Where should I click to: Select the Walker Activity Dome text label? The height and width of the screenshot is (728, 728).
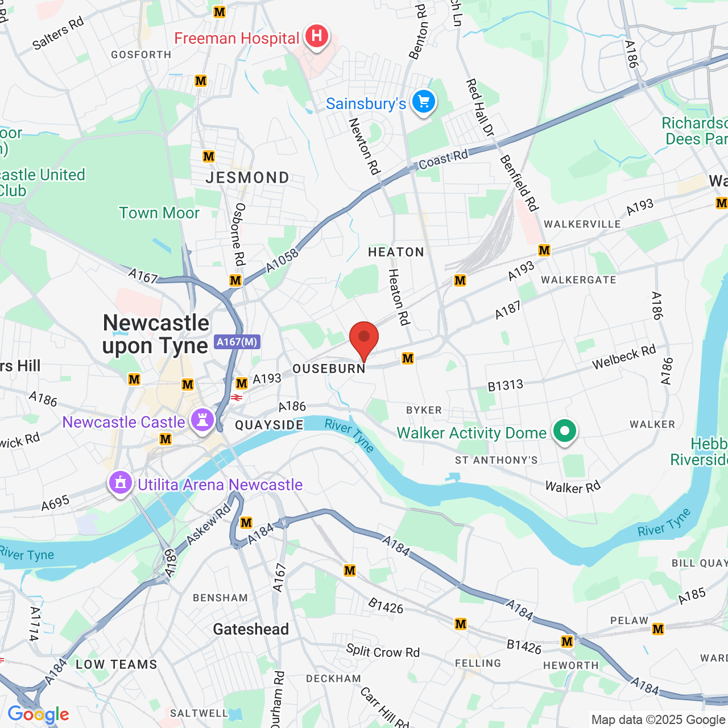[471, 433]
